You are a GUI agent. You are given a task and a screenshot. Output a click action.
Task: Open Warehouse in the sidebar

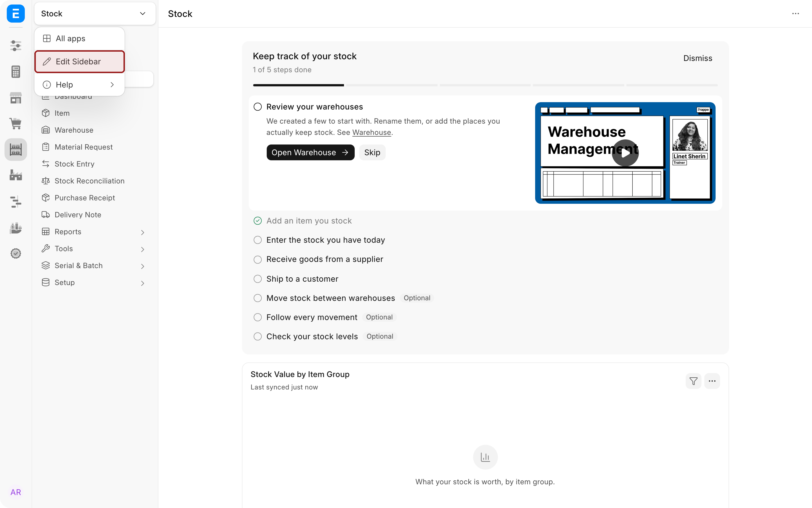click(95, 130)
